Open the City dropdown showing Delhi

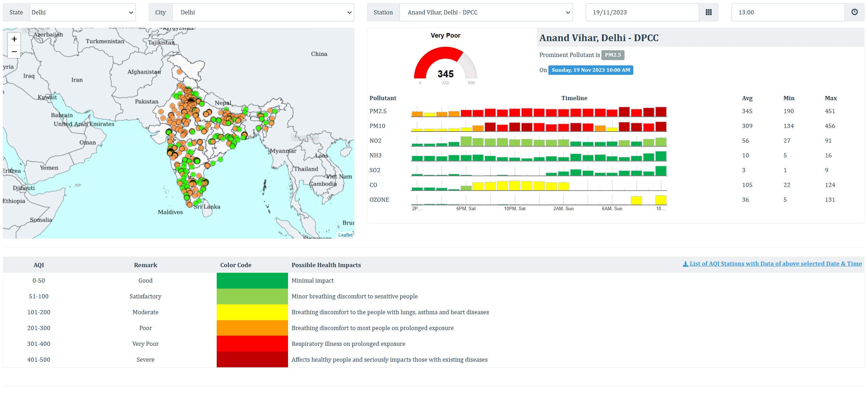coord(263,12)
